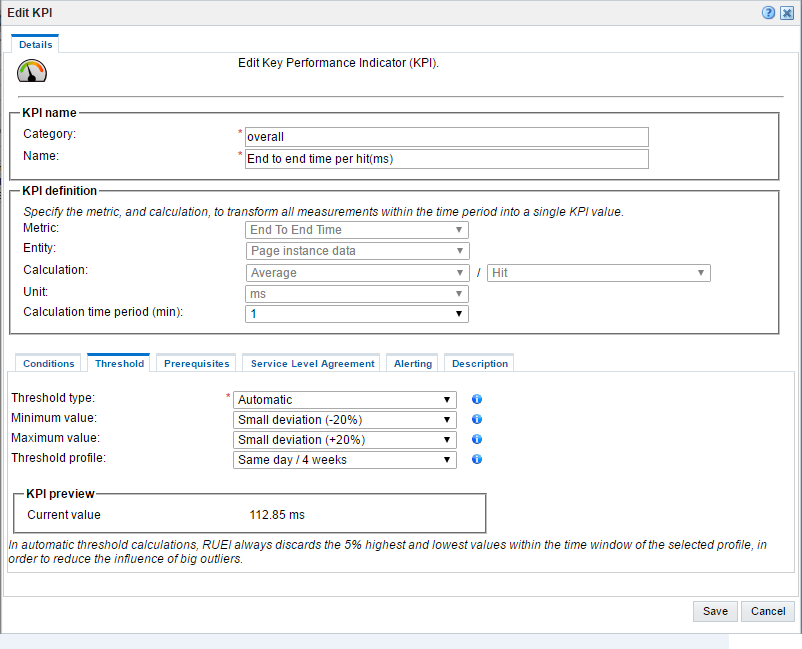
Task: Expand the Threshold profile dropdown
Action: coord(345,460)
